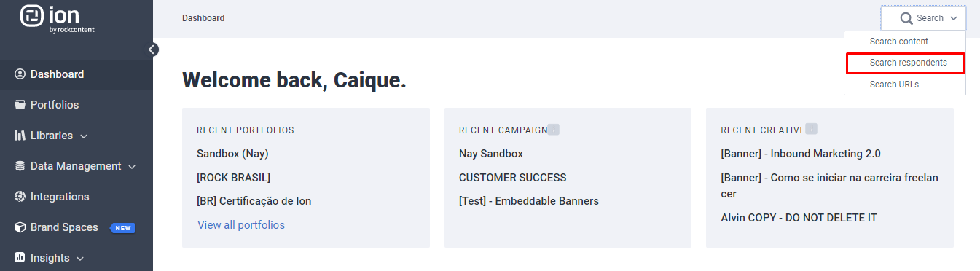
Task: Collapse the sidebar with the arrow button
Action: pyautogui.click(x=152, y=50)
